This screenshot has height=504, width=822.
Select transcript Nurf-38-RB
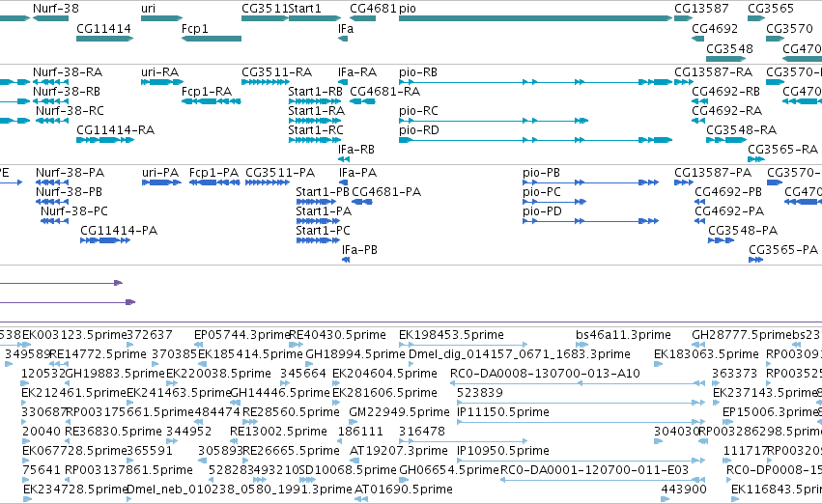click(x=67, y=91)
